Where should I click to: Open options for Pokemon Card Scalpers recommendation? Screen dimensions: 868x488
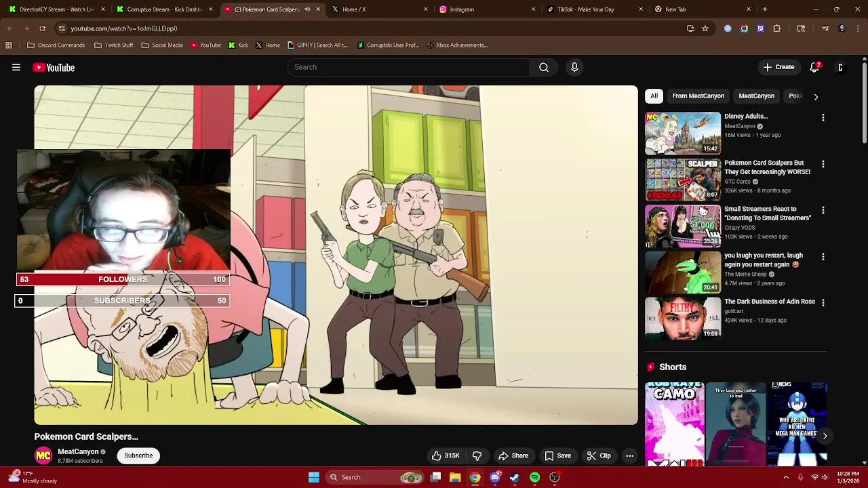point(823,165)
